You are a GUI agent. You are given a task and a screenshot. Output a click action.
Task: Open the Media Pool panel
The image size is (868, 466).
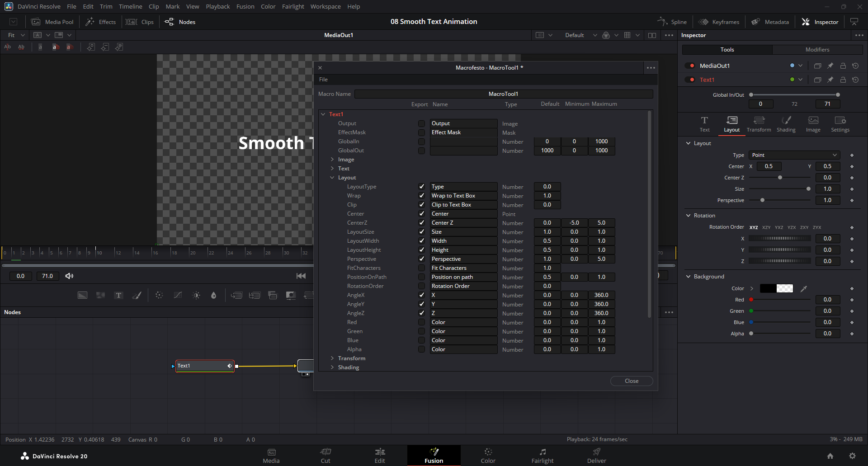point(52,22)
